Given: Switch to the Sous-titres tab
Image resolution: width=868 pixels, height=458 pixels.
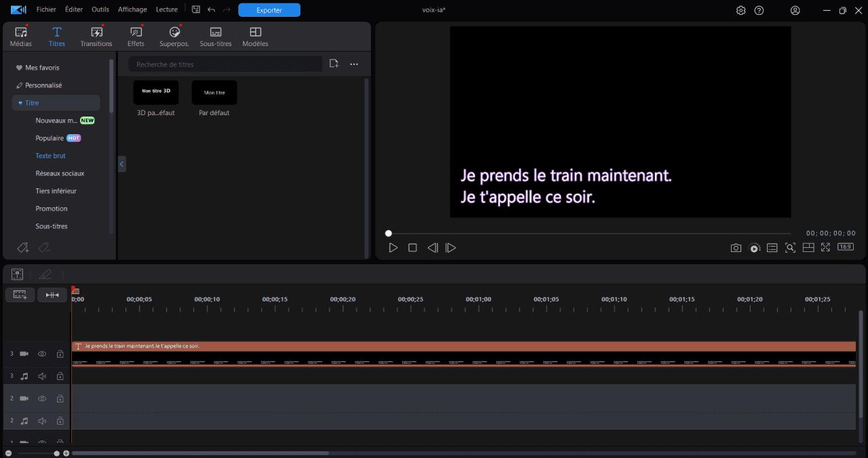Looking at the screenshot, I should point(215,36).
